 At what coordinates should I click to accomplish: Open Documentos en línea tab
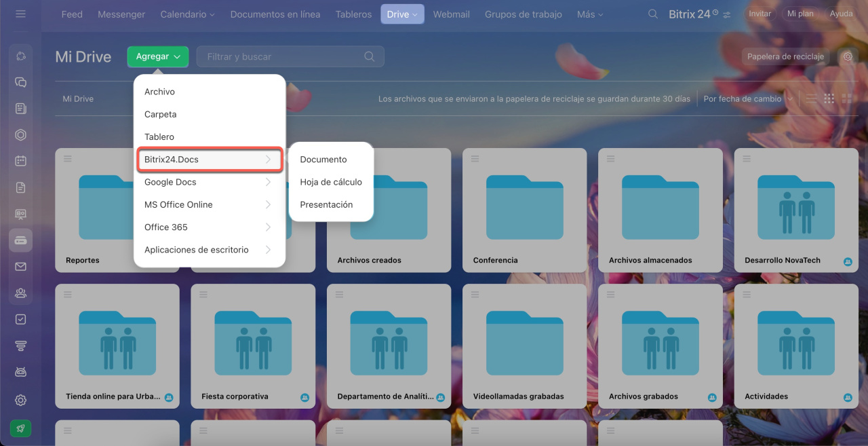tap(275, 14)
